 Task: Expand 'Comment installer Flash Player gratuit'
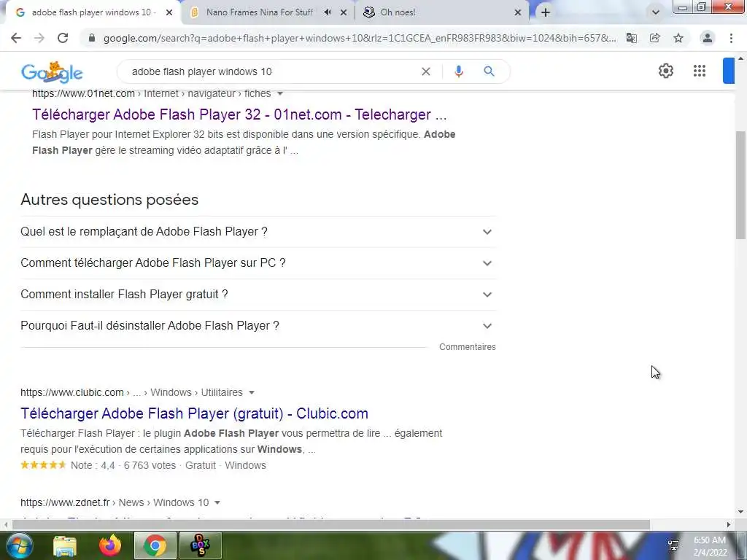(258, 295)
